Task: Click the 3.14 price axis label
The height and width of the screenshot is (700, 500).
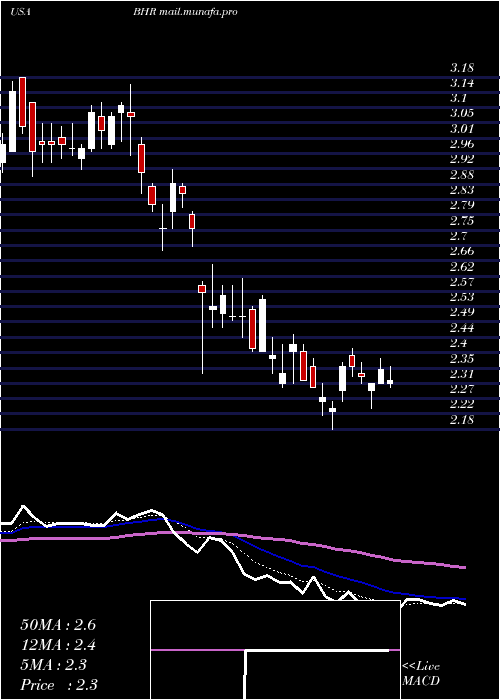Action: tap(462, 83)
